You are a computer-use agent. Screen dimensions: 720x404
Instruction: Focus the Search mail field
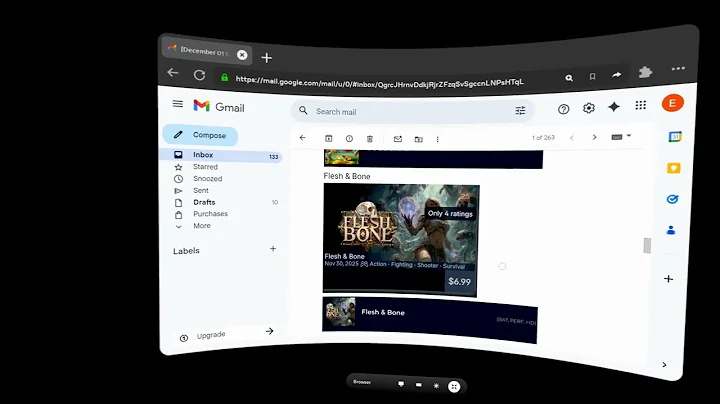pyautogui.click(x=412, y=111)
